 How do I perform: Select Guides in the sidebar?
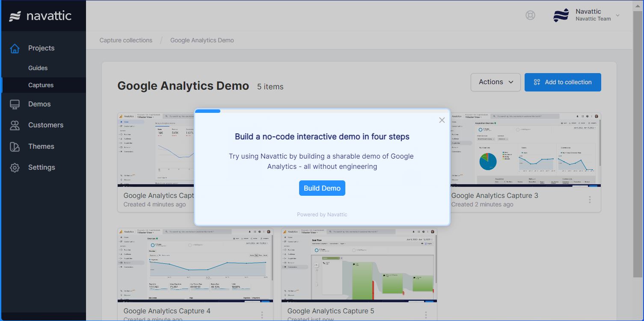38,68
